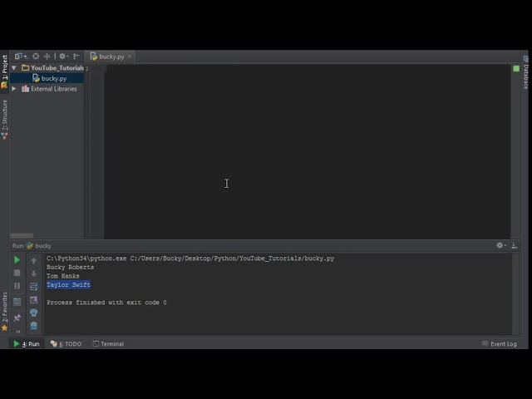The width and height of the screenshot is (532, 399).
Task: Rerun bucky with the green play button
Action: pyautogui.click(x=17, y=260)
